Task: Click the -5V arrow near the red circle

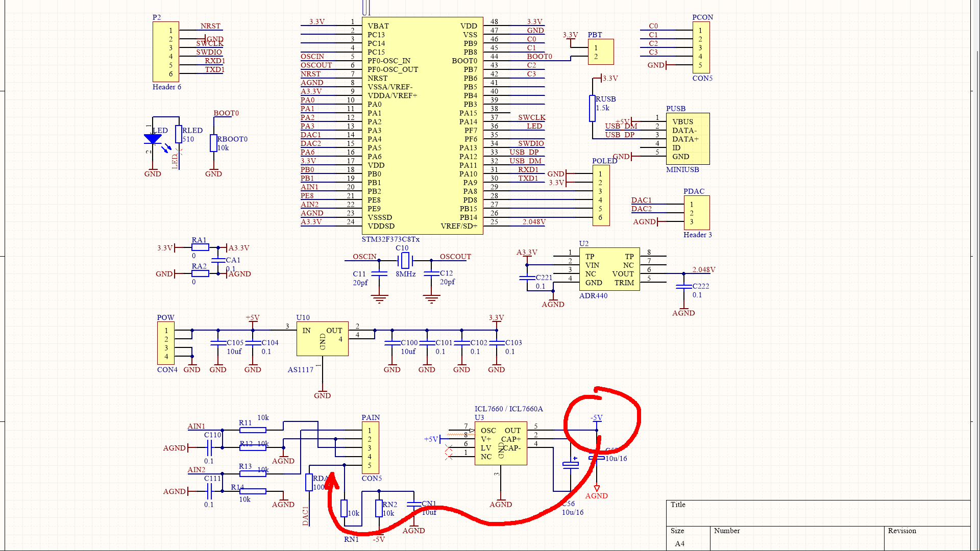Action: [x=596, y=419]
